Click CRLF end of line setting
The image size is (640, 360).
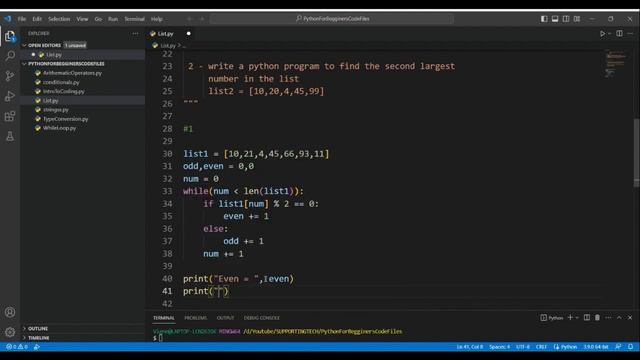coord(541,347)
